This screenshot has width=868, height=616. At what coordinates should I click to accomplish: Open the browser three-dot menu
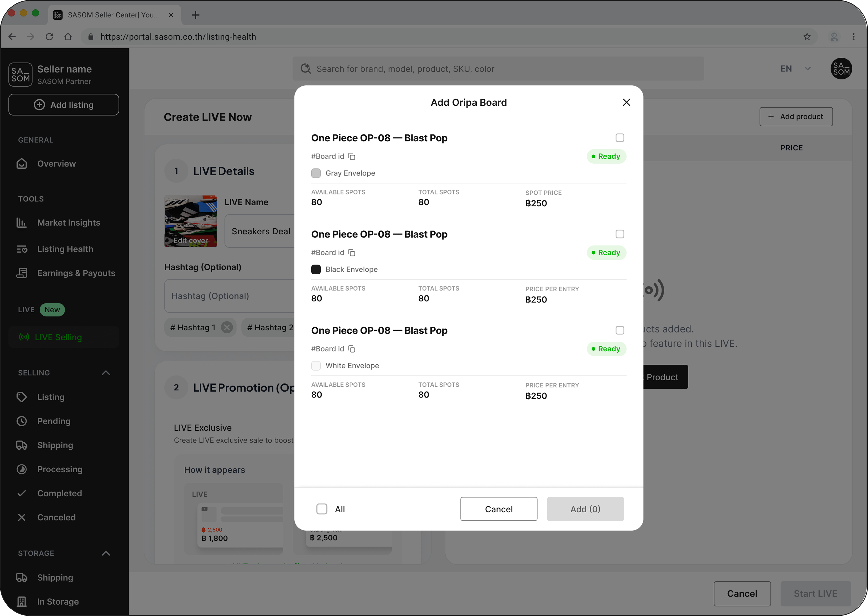point(854,37)
